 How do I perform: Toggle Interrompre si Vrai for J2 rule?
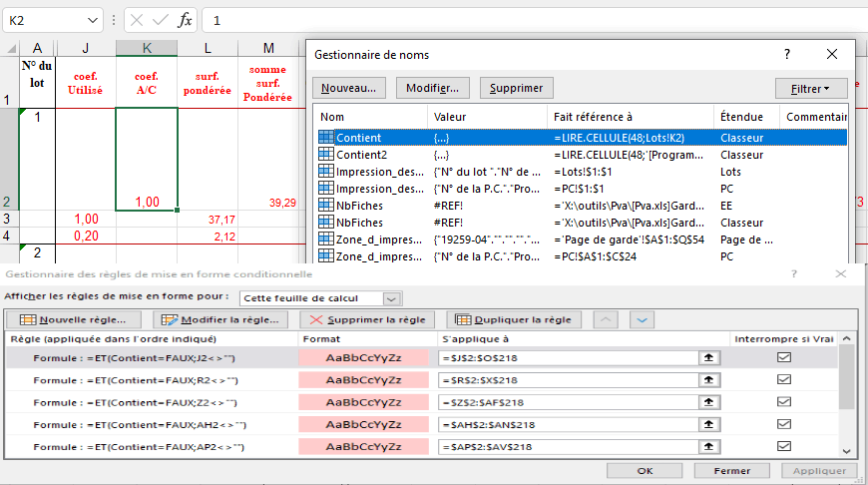point(784,357)
